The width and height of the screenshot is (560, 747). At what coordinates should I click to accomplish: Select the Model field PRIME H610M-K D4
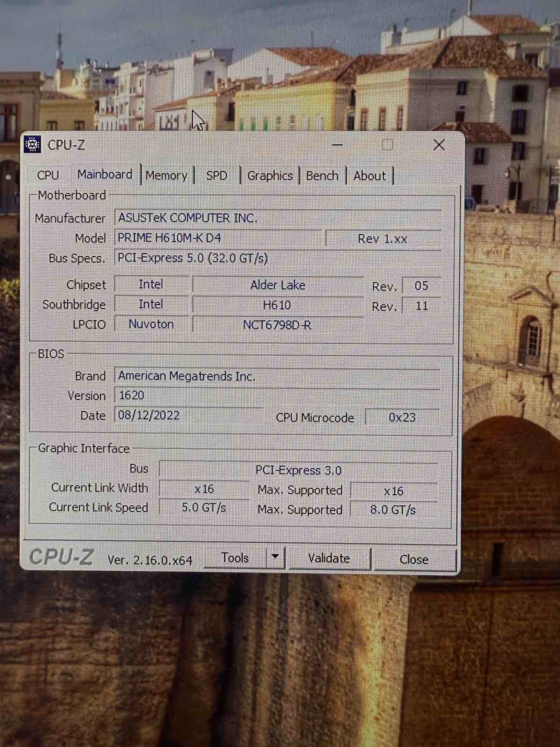[x=217, y=238]
